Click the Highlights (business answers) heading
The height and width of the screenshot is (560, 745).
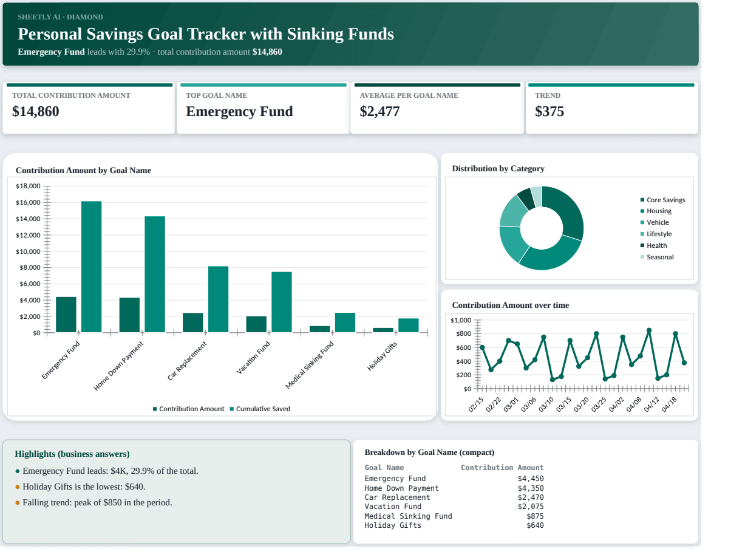[72, 454]
